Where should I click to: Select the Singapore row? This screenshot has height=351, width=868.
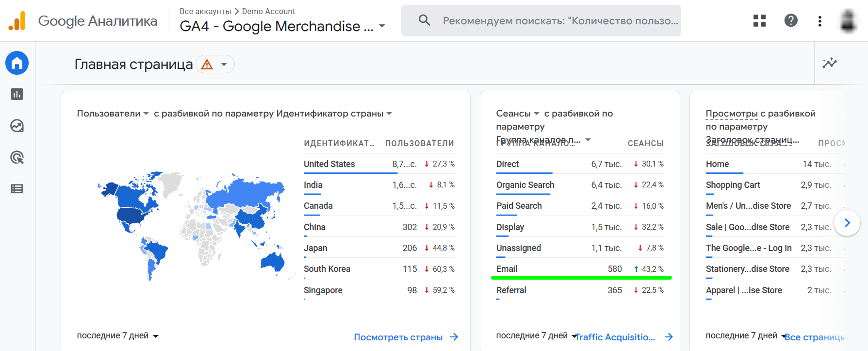[379, 290]
